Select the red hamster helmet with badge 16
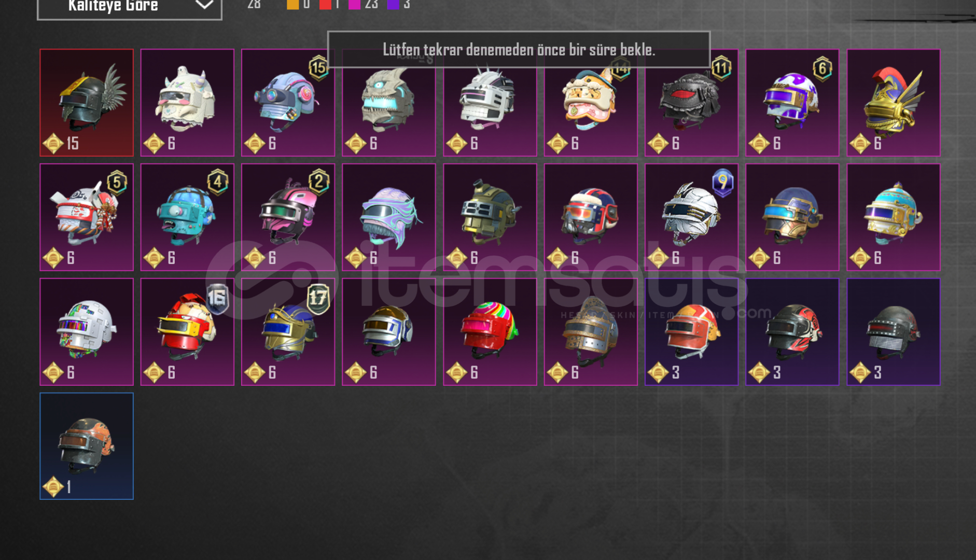 point(187,332)
